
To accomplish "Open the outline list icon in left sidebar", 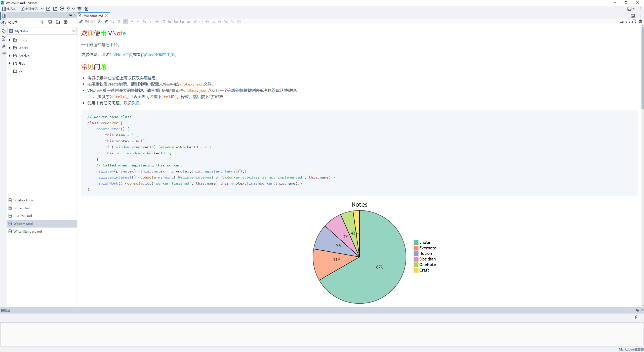I will click(4, 54).
